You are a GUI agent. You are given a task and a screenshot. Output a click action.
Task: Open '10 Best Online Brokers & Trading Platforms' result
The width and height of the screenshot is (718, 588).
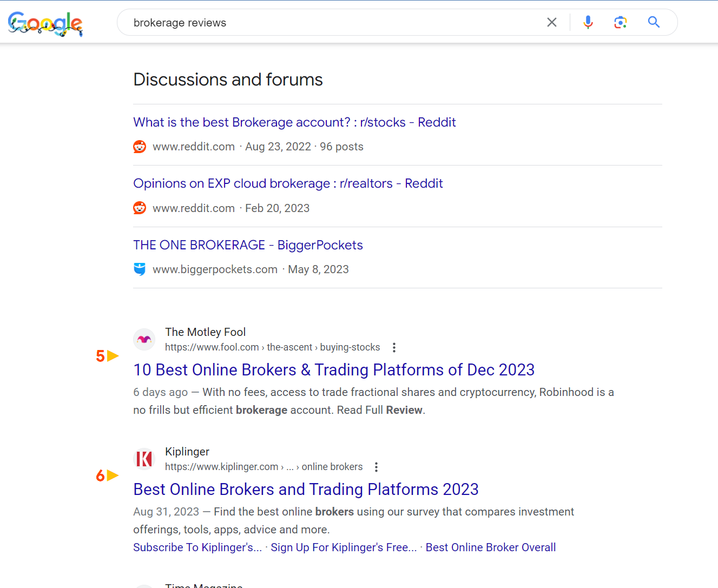tap(334, 369)
